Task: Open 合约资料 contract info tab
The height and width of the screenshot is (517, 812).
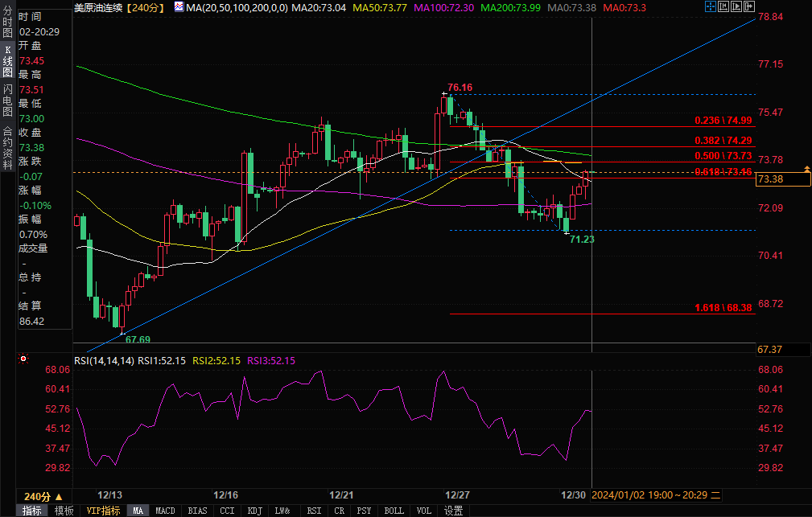Action: [x=7, y=148]
